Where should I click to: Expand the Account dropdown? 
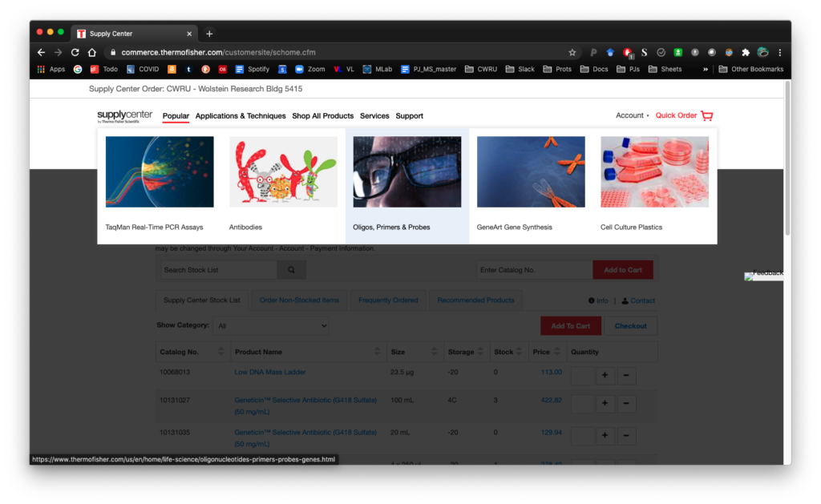pos(632,115)
